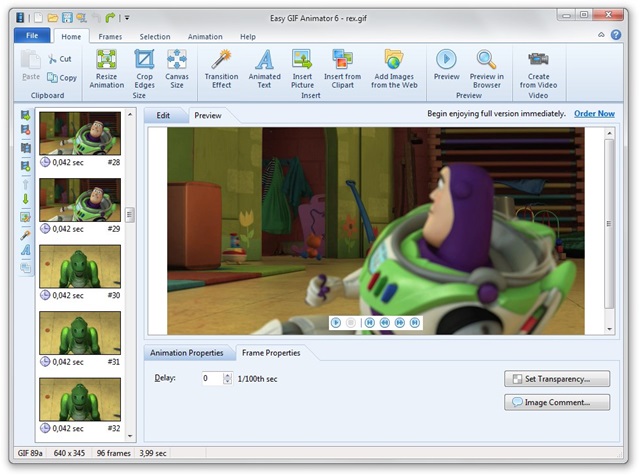Open the File menu
Screen dimensions: 640x476
32,36
